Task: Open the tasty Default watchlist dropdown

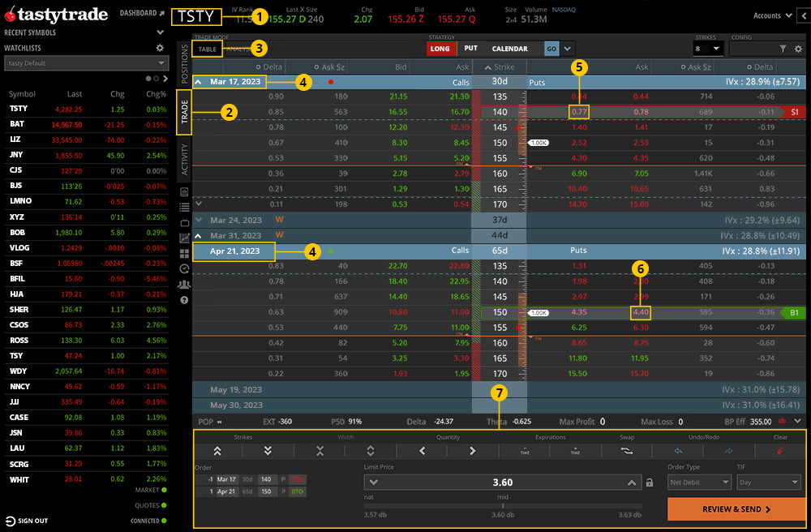Action: [87, 63]
